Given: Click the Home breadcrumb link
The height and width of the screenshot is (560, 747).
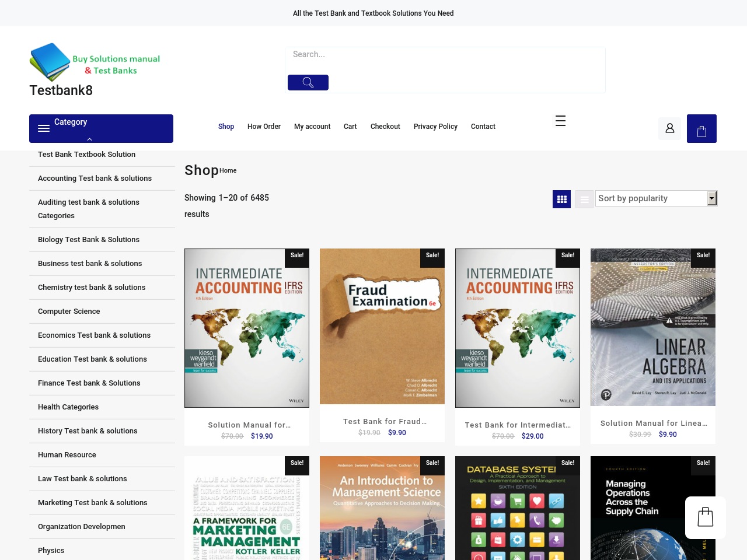Looking at the screenshot, I should click(228, 171).
